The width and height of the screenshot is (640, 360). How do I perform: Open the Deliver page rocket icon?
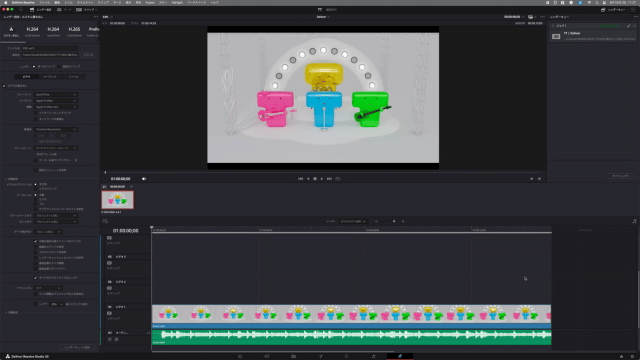[x=400, y=356]
